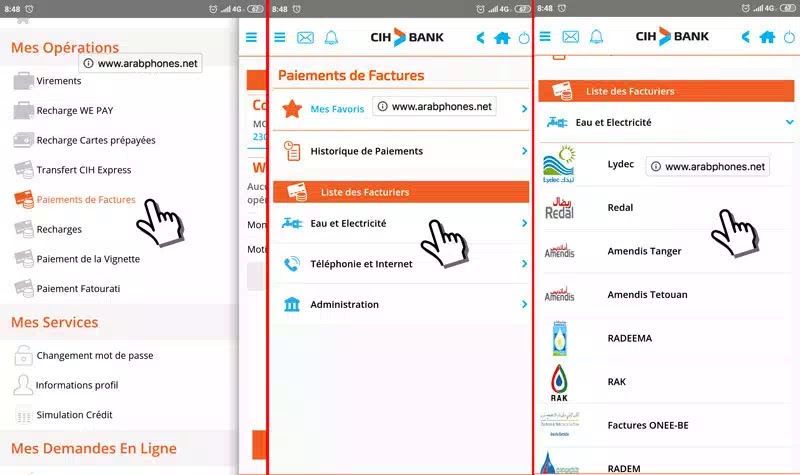Select Lydec biller
Screen dimensions: 800x475
click(620, 164)
